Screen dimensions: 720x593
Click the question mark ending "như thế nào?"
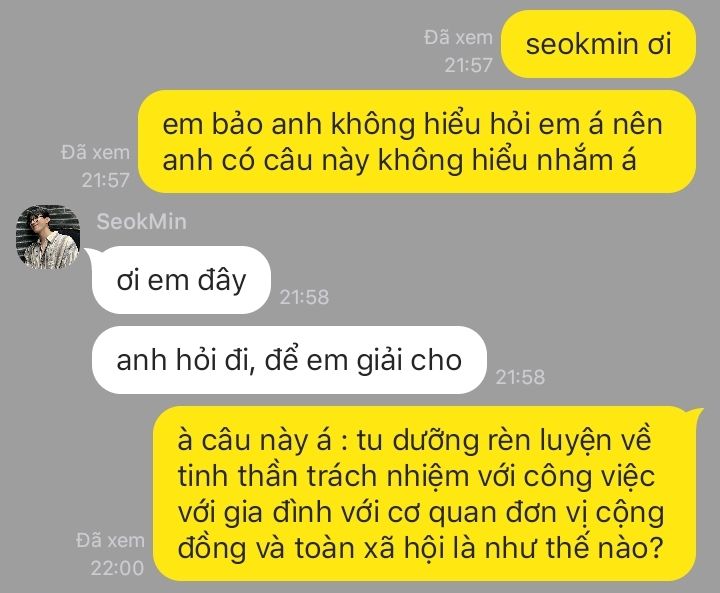pyautogui.click(x=655, y=547)
